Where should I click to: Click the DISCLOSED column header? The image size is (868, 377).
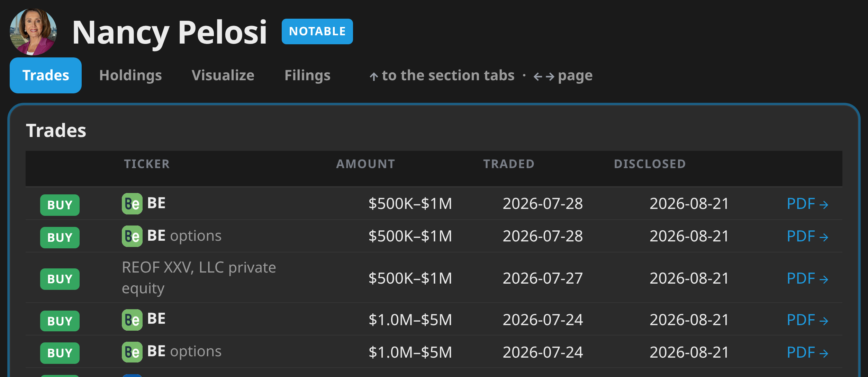[x=650, y=164]
